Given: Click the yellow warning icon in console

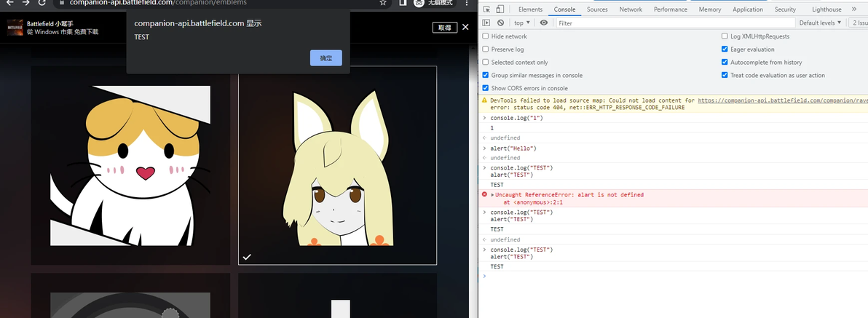Looking at the screenshot, I should click(484, 100).
